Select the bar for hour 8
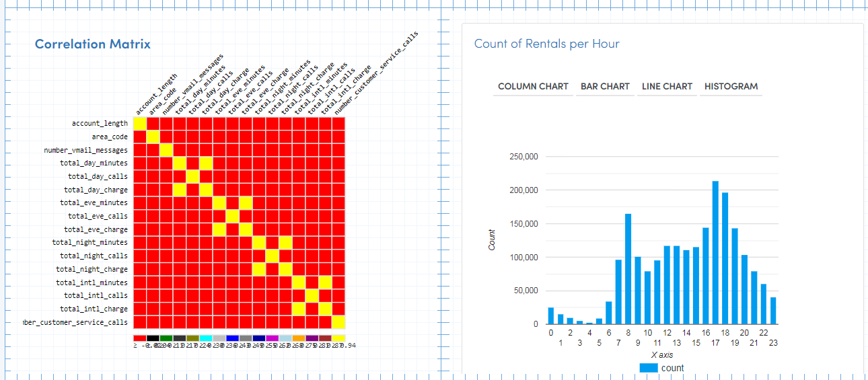 [628, 269]
